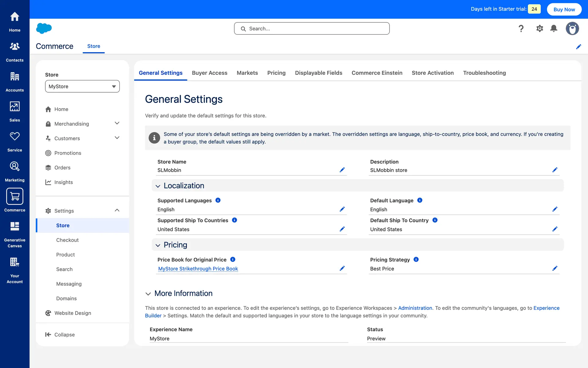Image resolution: width=588 pixels, height=368 pixels.
Task: Open the user avatar profile menu
Action: pyautogui.click(x=572, y=29)
